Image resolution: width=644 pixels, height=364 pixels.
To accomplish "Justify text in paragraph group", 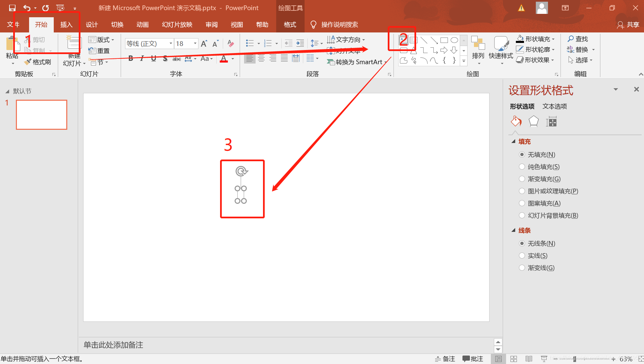I will [284, 58].
